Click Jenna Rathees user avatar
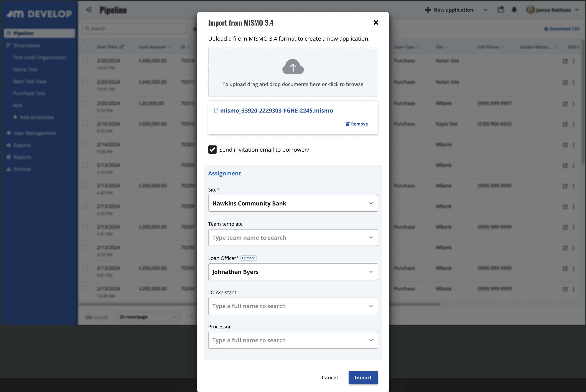586x392 pixels. [530, 10]
